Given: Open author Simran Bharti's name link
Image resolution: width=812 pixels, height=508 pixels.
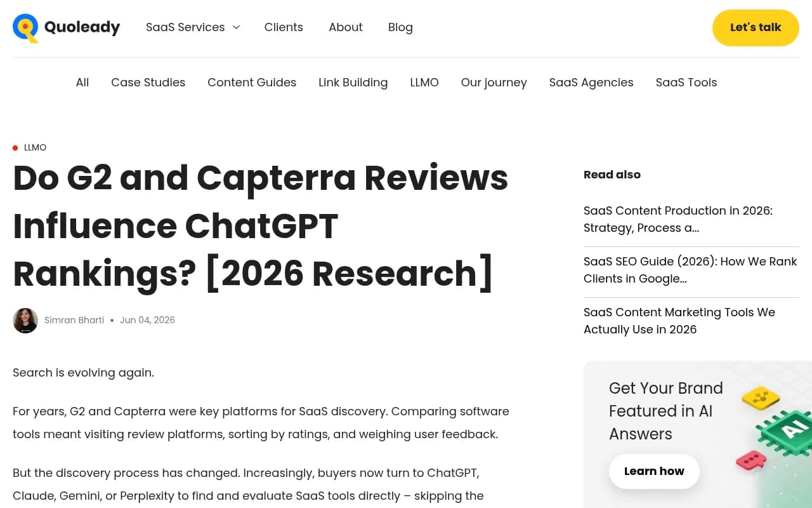Looking at the screenshot, I should tap(74, 320).
